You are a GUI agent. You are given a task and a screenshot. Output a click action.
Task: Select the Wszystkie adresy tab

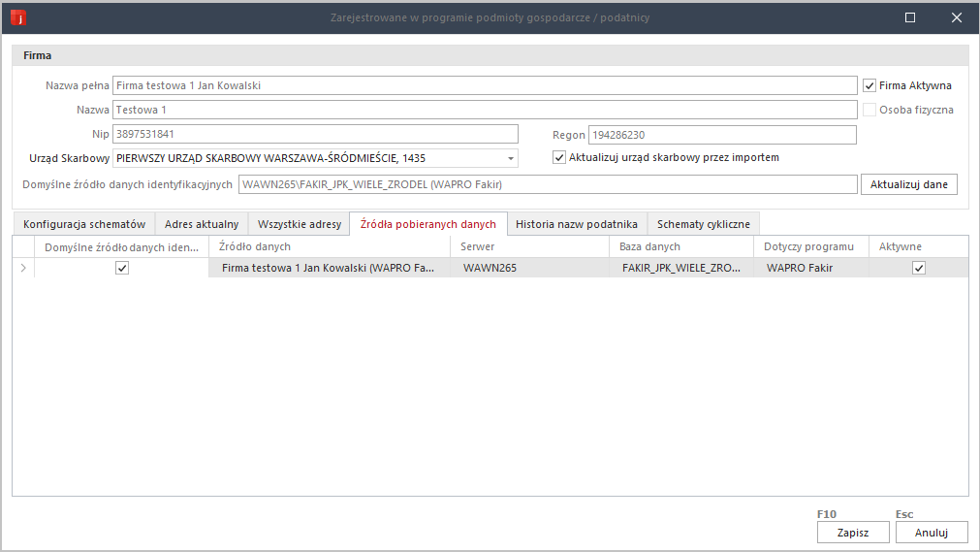(300, 224)
